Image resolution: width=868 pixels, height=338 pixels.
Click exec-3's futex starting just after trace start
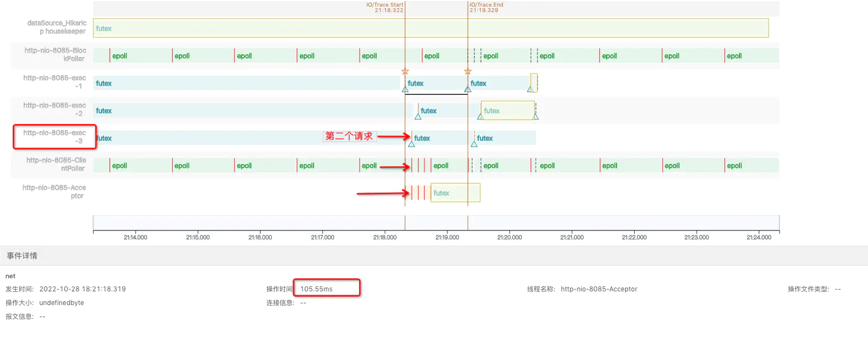(x=443, y=138)
